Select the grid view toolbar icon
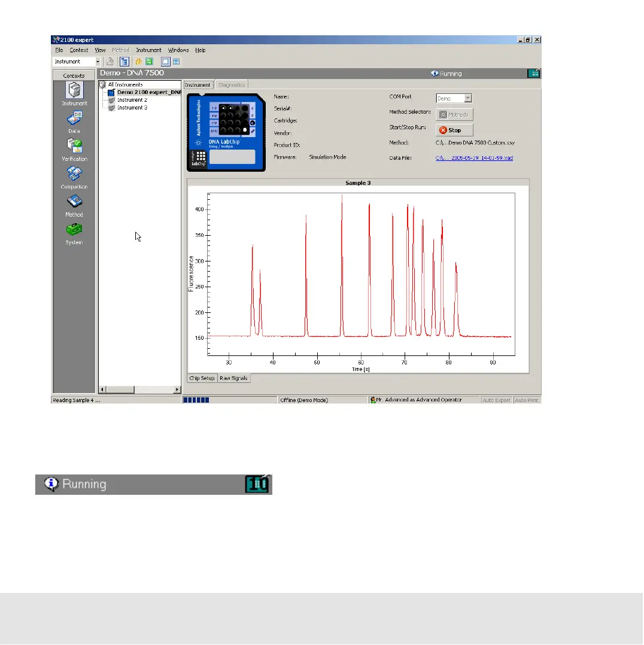The width and height of the screenshot is (644, 645). pyautogui.click(x=176, y=62)
